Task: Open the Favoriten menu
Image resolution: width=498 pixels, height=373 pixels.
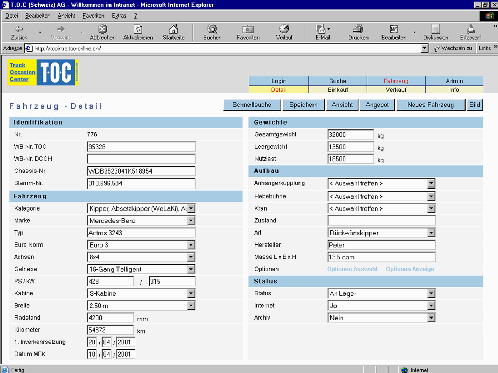Action: [x=93, y=16]
